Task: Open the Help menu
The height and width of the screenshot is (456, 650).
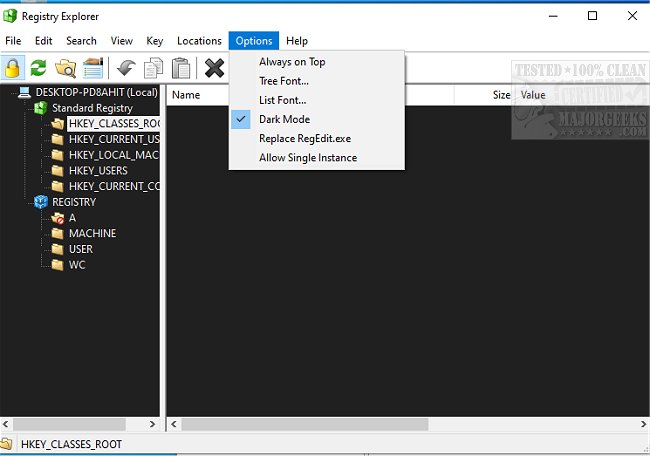Action: click(x=297, y=41)
